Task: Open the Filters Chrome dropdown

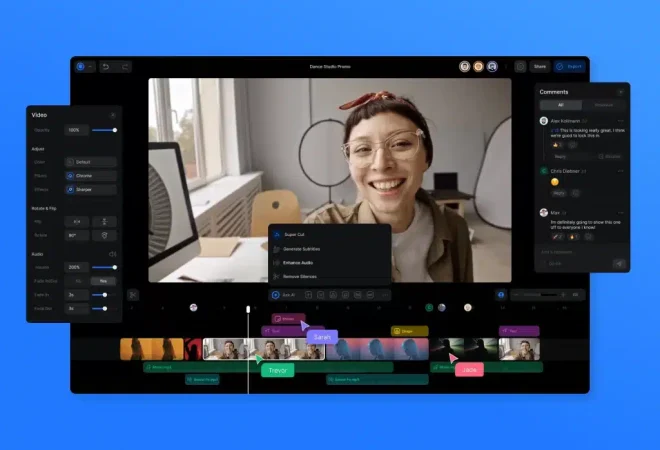Action: point(91,176)
